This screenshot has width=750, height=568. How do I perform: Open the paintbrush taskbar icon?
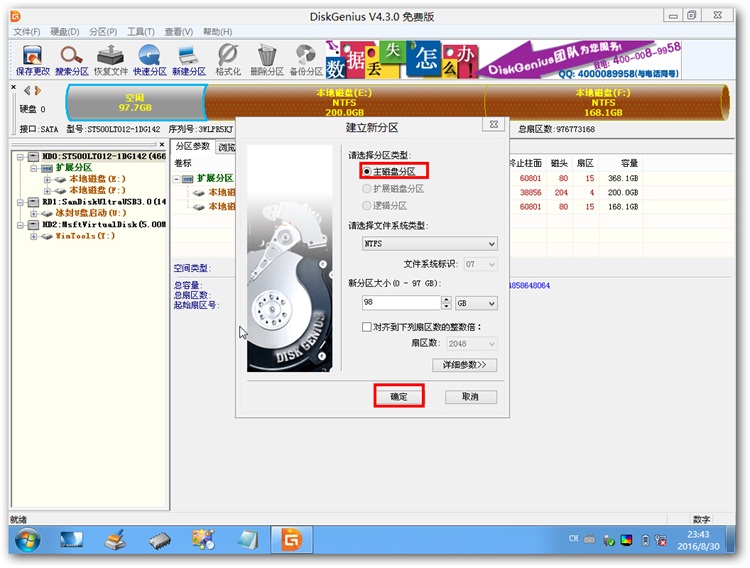115,540
